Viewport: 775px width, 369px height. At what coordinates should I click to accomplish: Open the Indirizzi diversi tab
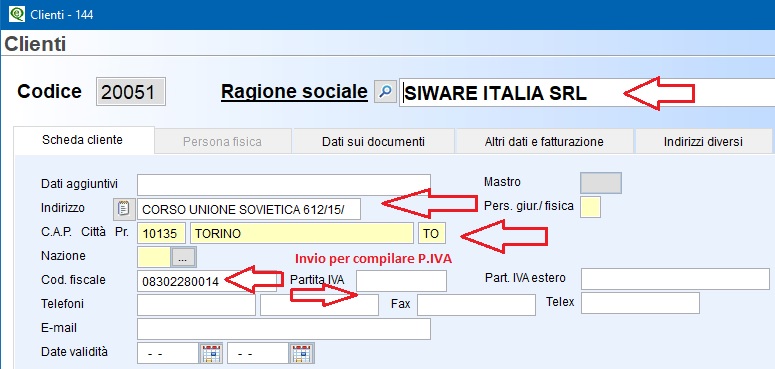704,142
